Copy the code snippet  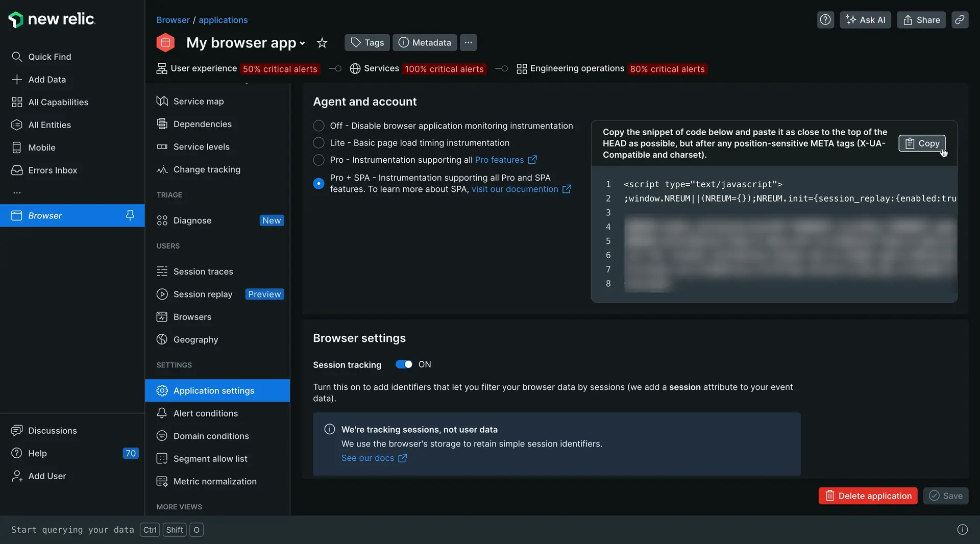[x=922, y=143]
